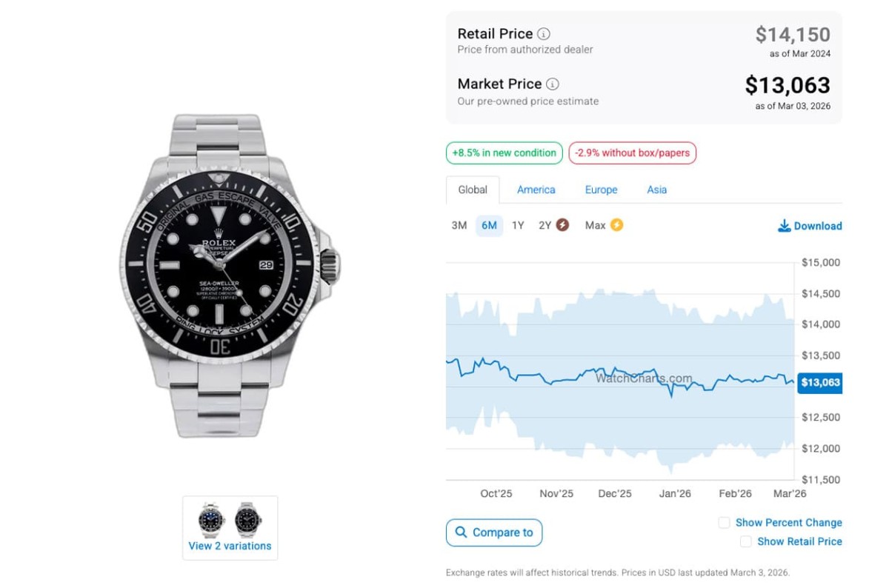Click the Compare to button
889x588 pixels.
(494, 532)
